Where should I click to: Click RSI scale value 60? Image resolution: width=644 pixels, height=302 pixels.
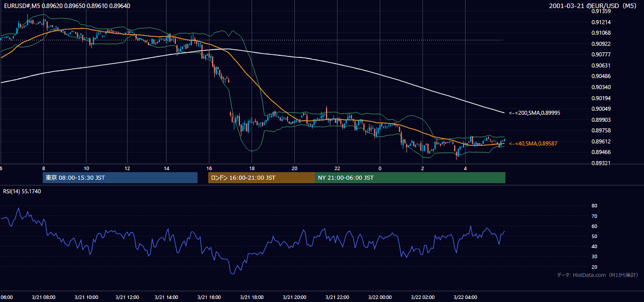594,226
